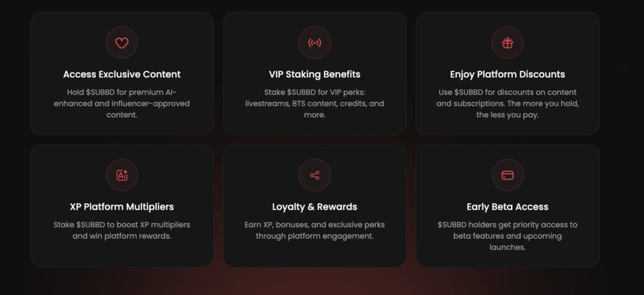Viewport: 644px width, 295px height.
Task: Click the credit card icon for Early Beta Access
Action: (508, 175)
